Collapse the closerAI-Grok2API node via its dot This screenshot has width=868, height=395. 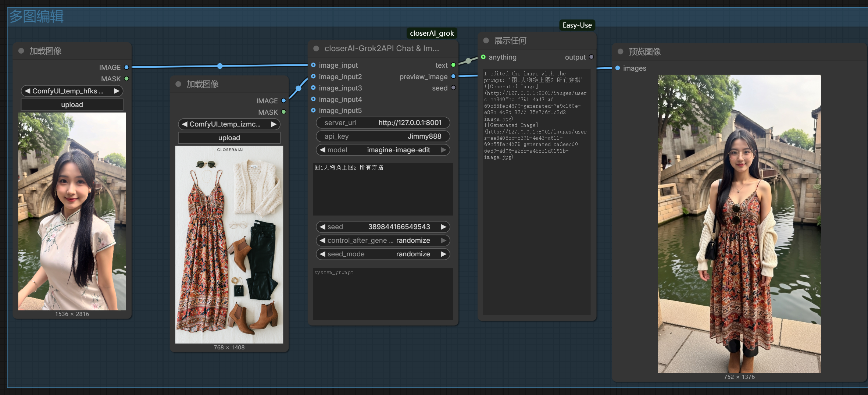click(x=316, y=49)
